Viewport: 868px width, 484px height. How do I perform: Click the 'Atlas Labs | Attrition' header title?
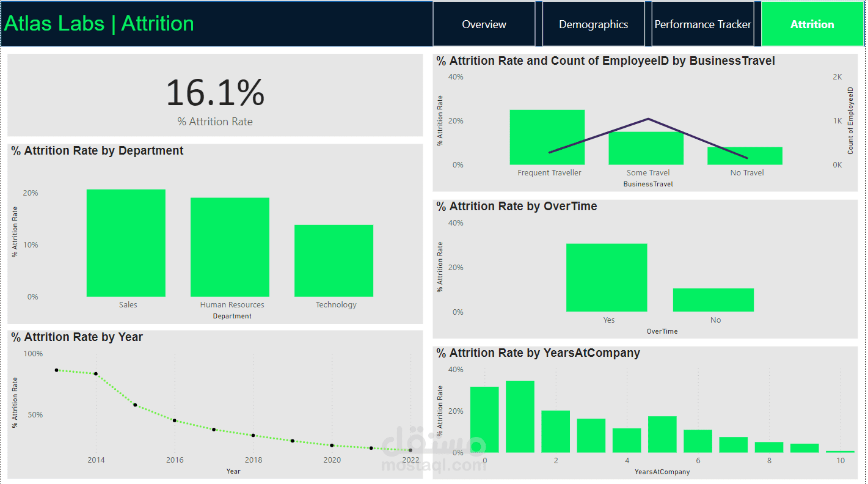pyautogui.click(x=99, y=23)
